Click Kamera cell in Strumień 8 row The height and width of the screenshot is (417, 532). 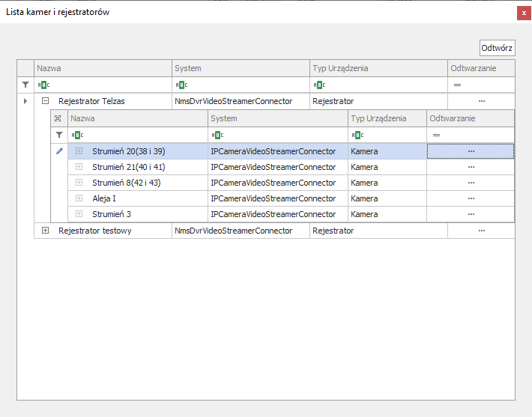387,183
